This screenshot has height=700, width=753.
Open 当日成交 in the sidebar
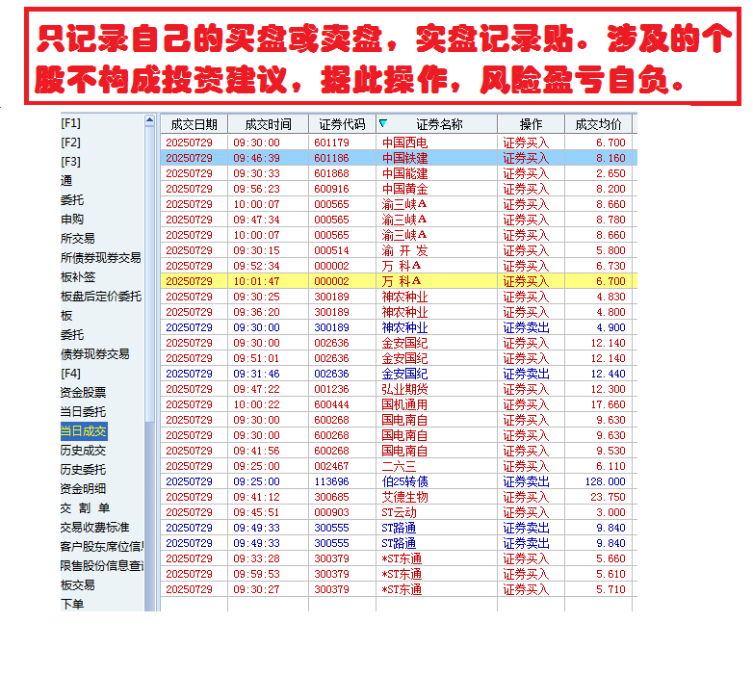[84, 431]
